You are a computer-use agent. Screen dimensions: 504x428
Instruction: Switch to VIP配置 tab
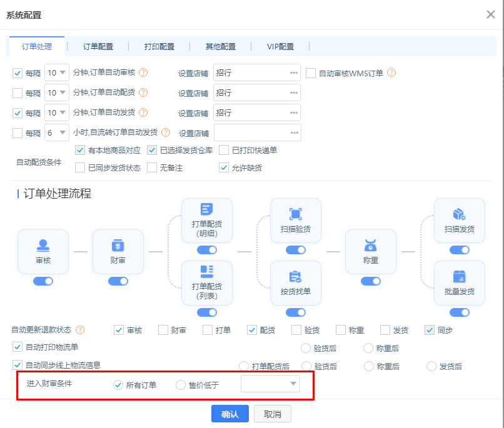[280, 47]
